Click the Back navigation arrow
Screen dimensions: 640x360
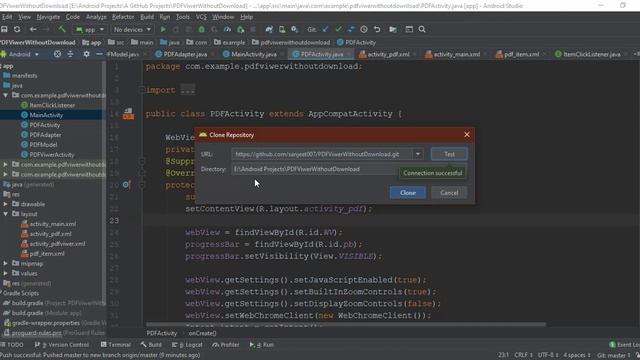[33, 29]
